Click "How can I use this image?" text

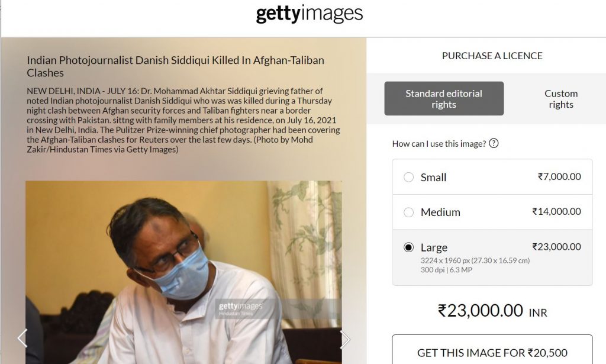(x=439, y=143)
